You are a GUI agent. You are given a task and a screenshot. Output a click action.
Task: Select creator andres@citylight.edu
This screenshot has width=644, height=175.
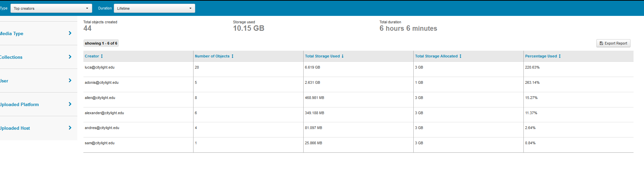pos(102,128)
